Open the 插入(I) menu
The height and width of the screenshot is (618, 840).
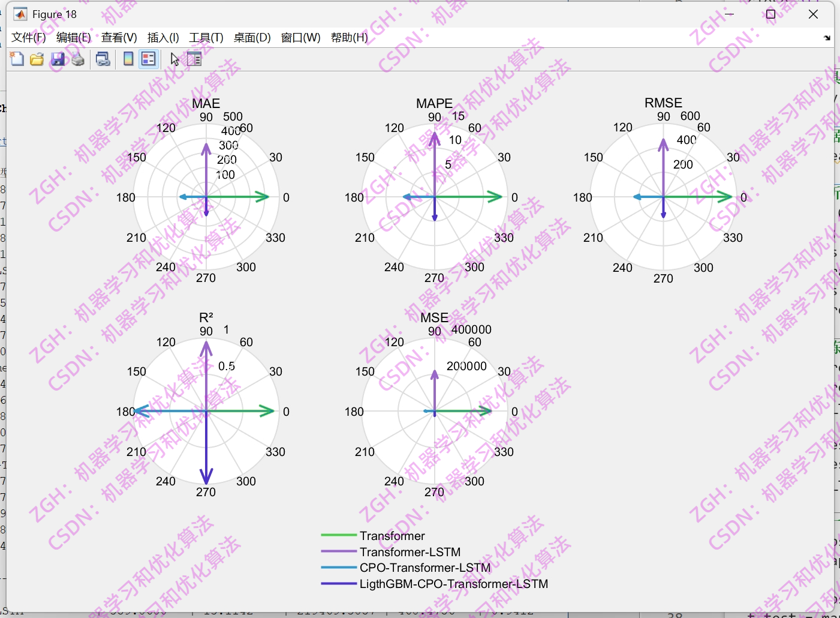pyautogui.click(x=162, y=37)
